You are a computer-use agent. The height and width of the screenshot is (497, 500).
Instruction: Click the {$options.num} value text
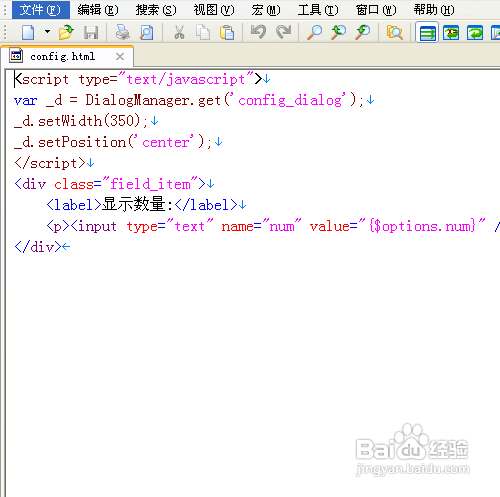pyautogui.click(x=423, y=226)
